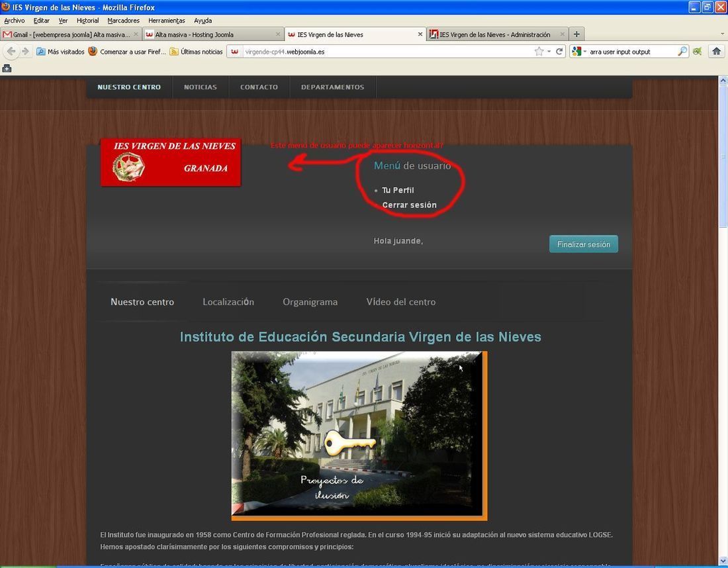Image resolution: width=728 pixels, height=568 pixels.
Task: Open the DEPARTAMENTOS top menu item
Action: (332, 87)
